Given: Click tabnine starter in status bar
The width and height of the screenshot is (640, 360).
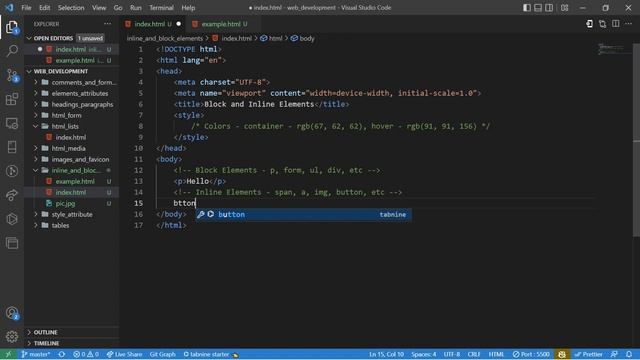Looking at the screenshot, I should [210, 354].
